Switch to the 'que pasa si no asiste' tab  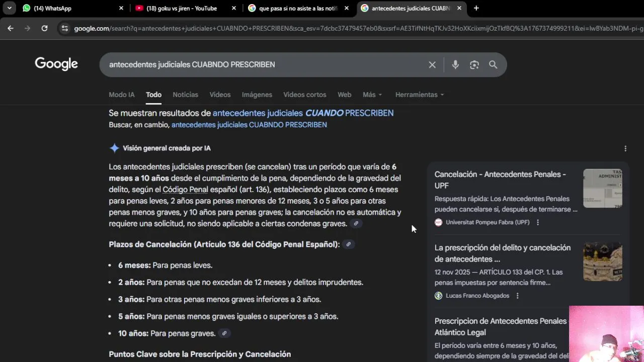(298, 8)
